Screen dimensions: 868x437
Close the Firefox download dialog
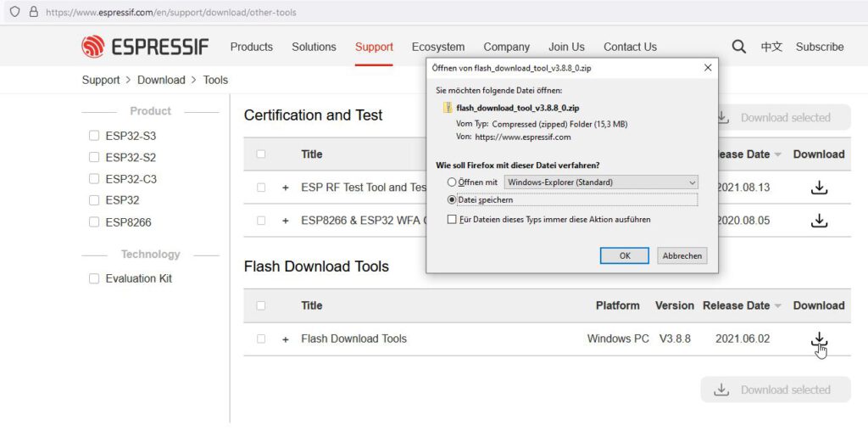pyautogui.click(x=708, y=68)
